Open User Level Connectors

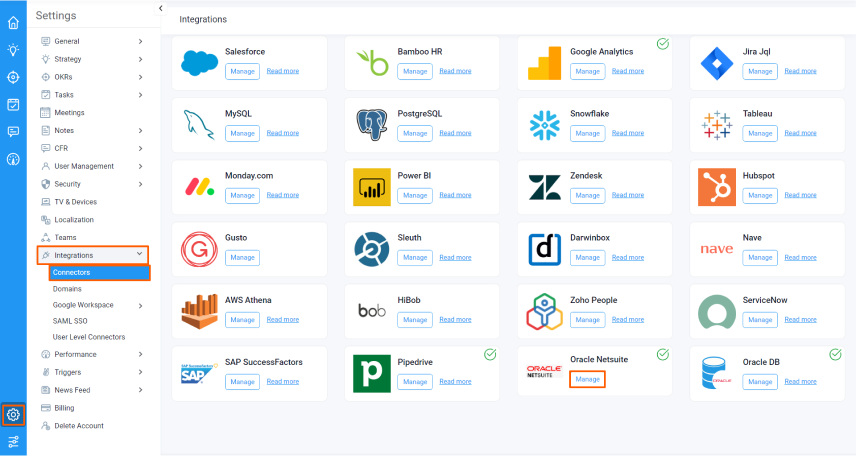point(89,337)
